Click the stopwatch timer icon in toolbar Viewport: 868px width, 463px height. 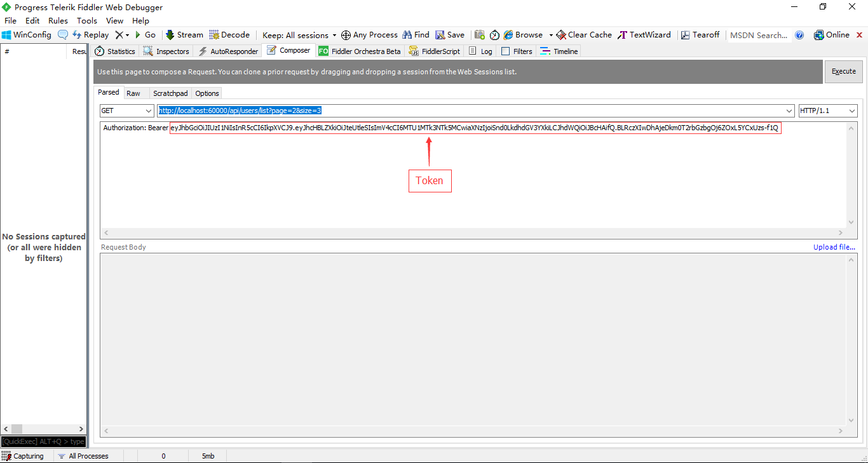tap(494, 35)
